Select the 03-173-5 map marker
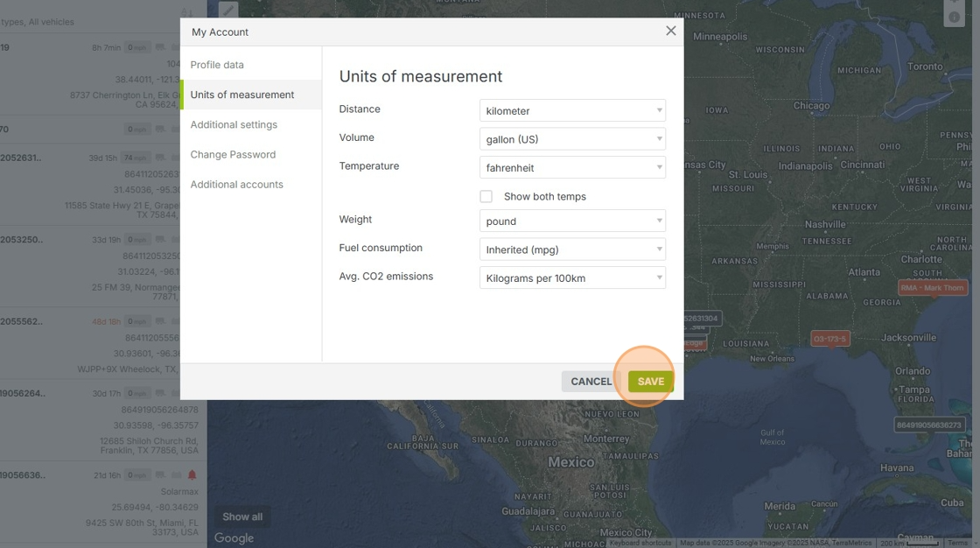The width and height of the screenshot is (980, 548). (830, 339)
